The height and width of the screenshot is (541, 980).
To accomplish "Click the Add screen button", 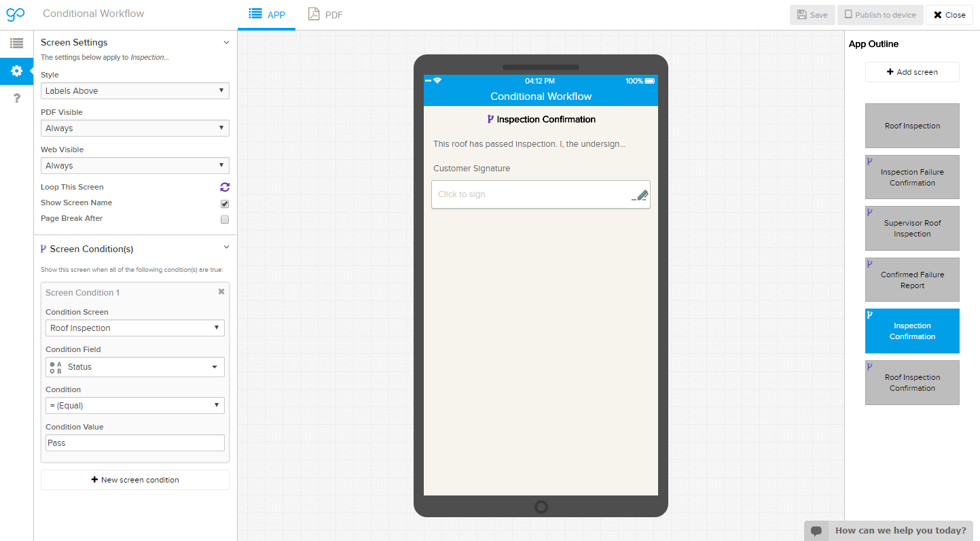I will tap(911, 72).
